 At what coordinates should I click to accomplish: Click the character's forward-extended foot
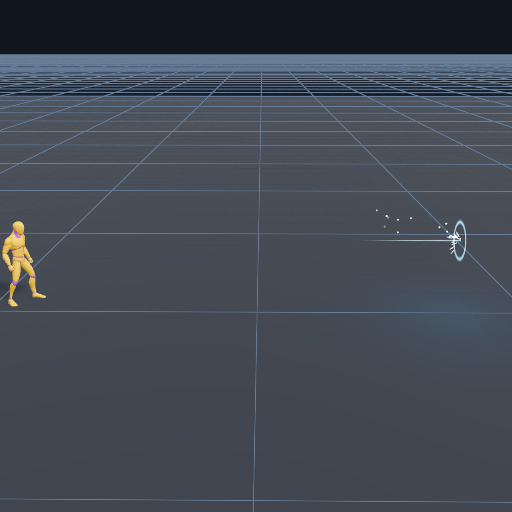(39, 295)
